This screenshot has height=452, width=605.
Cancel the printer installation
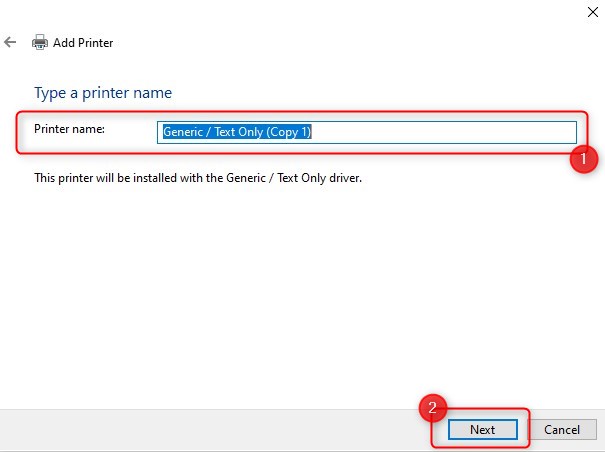click(x=562, y=430)
